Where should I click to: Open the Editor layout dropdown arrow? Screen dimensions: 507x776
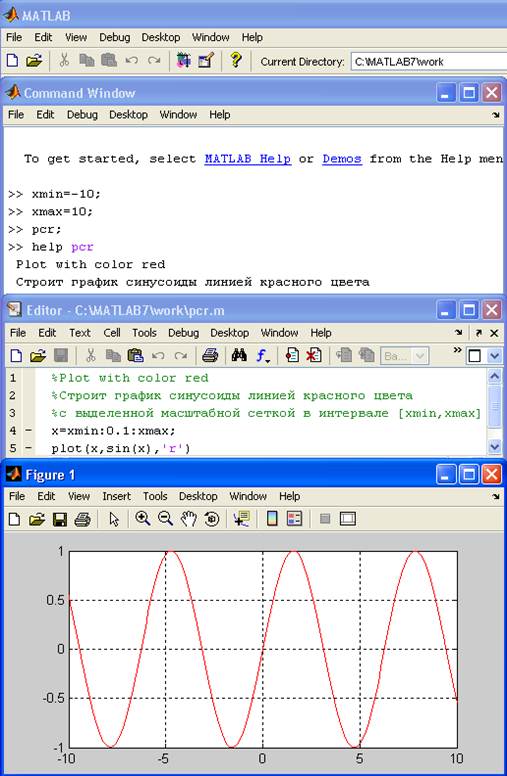tap(494, 355)
